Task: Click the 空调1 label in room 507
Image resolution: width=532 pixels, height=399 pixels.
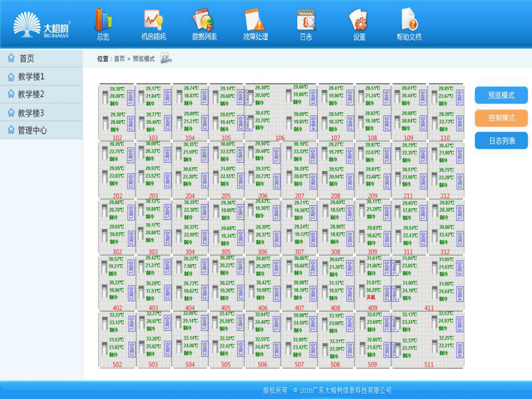Action: coord(313,324)
